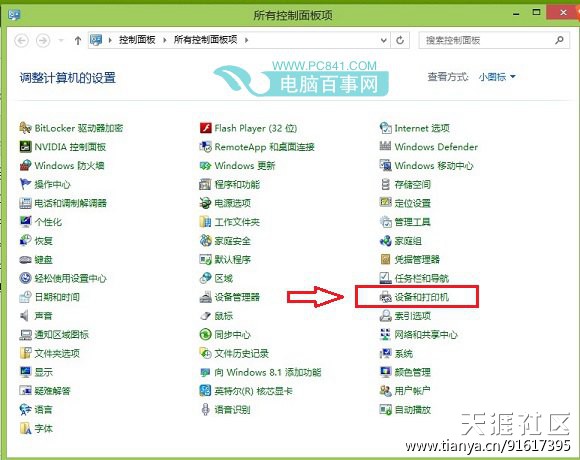
Task: Open the 鼠标 mouse icon
Action: point(205,315)
